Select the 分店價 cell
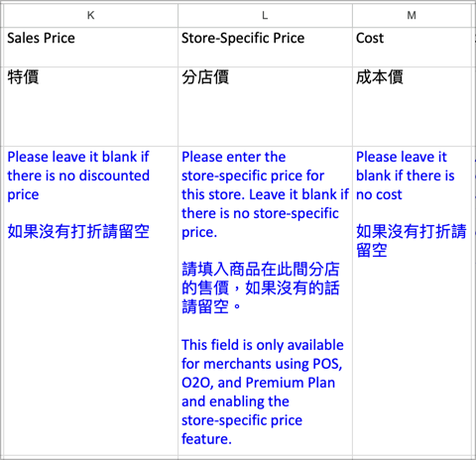Viewport: 476px width, 460px height. tap(265, 106)
